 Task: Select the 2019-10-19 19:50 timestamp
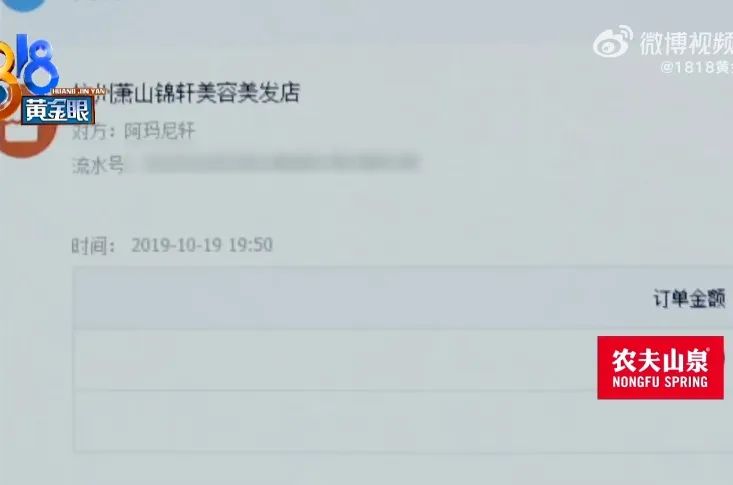[202, 245]
